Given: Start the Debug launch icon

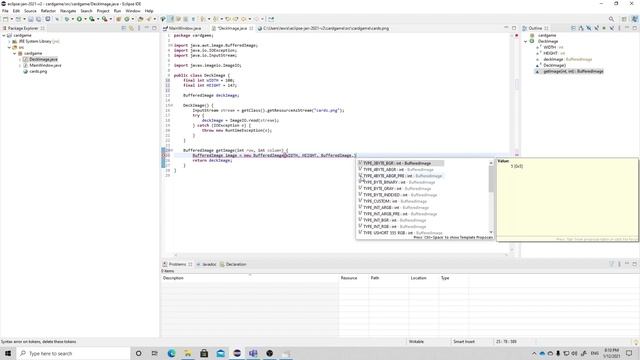Looking at the screenshot, I should (x=67, y=19).
